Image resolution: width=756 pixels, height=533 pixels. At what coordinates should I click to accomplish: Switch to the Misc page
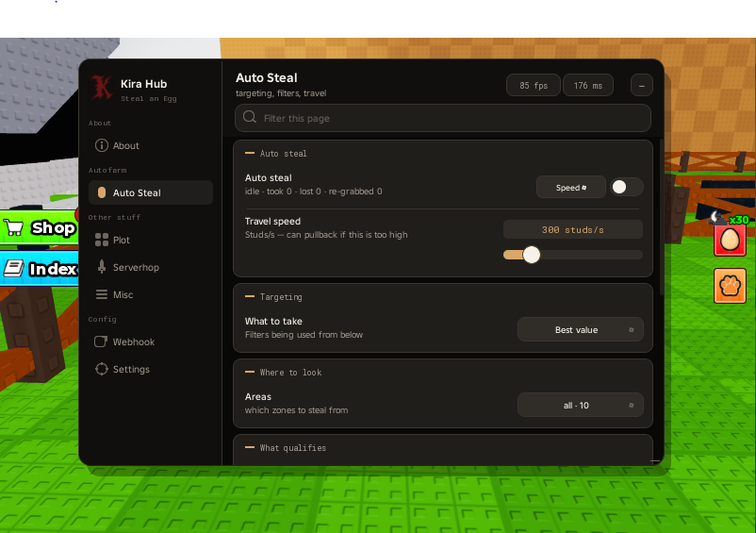tap(151, 294)
